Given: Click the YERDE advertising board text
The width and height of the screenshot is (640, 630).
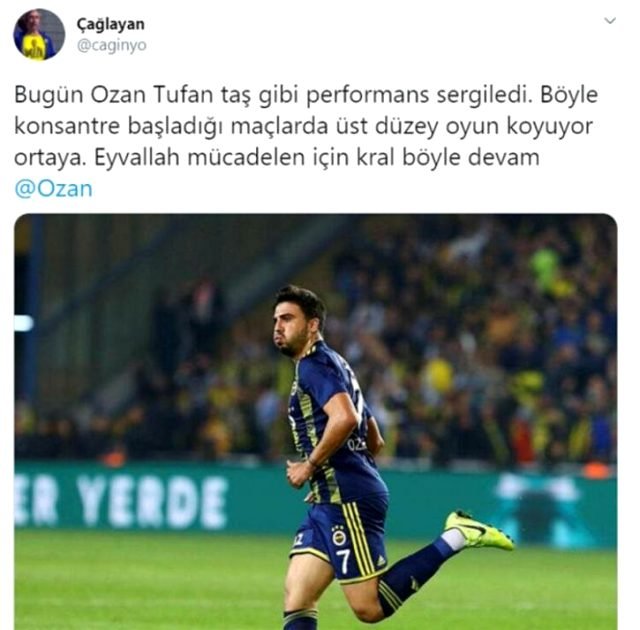Looking at the screenshot, I should (x=152, y=502).
